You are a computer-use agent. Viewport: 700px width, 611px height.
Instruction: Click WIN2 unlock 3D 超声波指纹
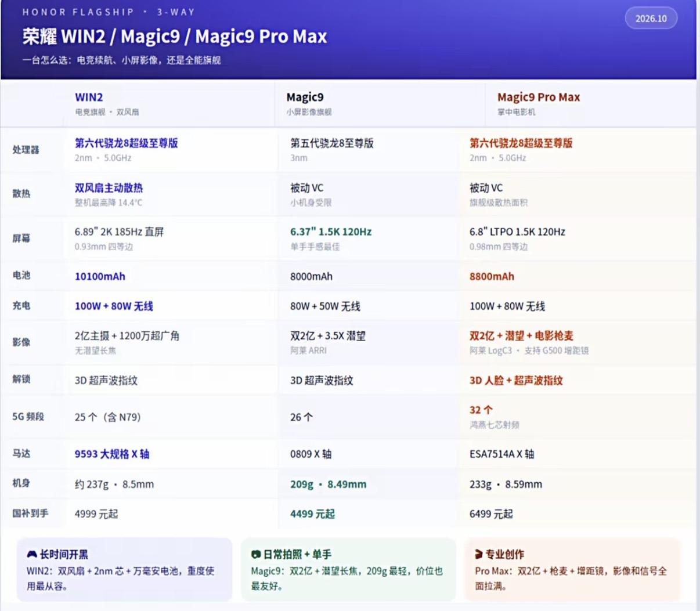[x=106, y=381]
